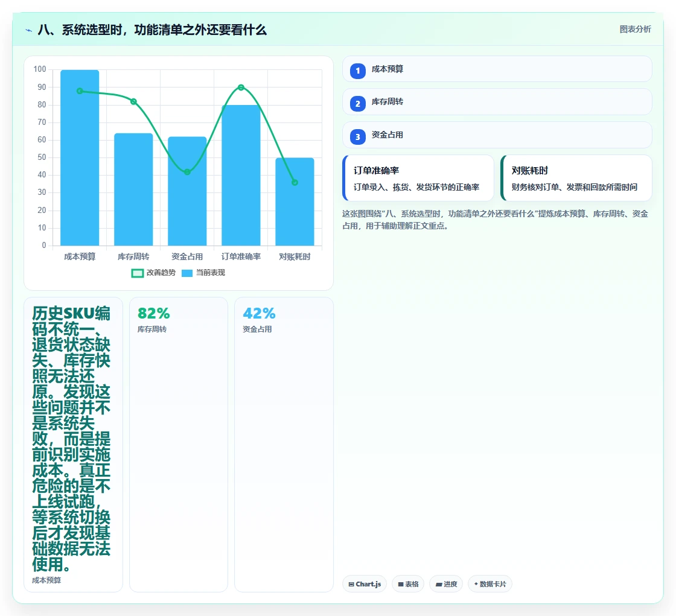Click the number 1 badge for 成本预算
Image resolution: width=676 pixels, height=616 pixels.
click(x=357, y=71)
